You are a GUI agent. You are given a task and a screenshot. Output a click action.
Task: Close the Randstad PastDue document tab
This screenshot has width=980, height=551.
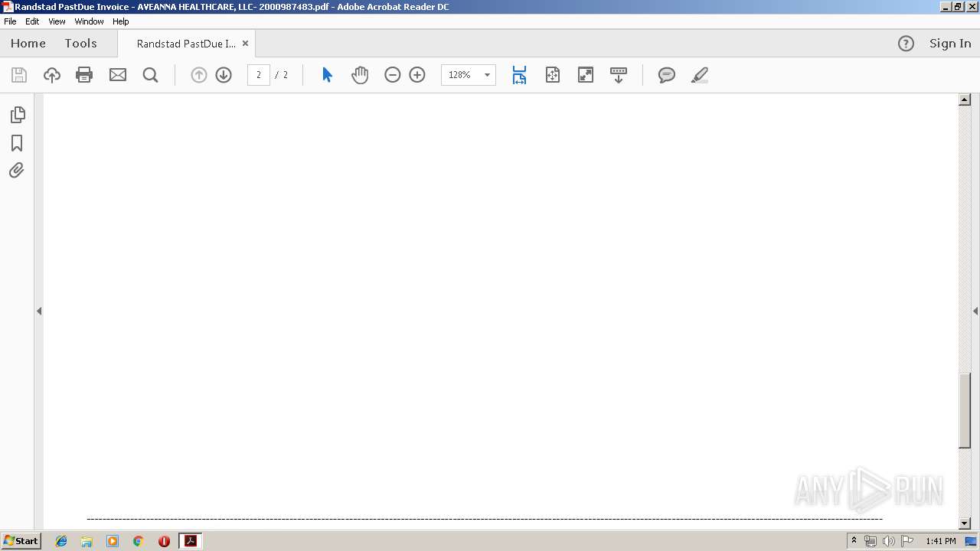point(245,44)
